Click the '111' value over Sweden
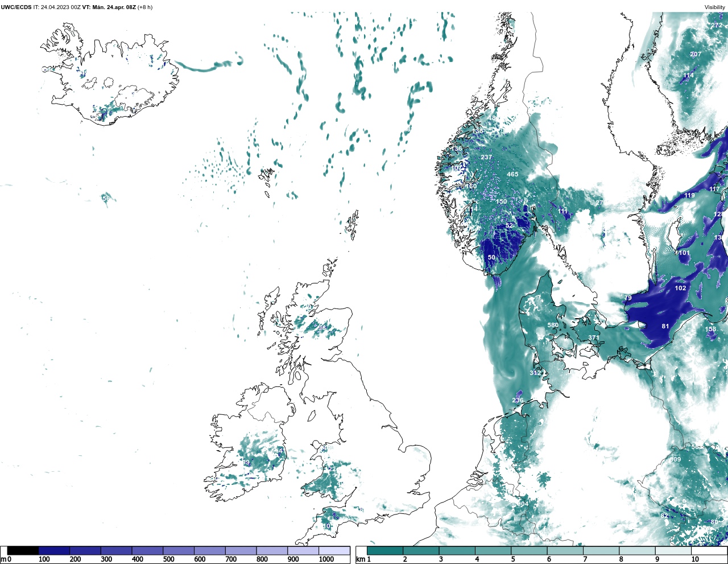 [563, 212]
